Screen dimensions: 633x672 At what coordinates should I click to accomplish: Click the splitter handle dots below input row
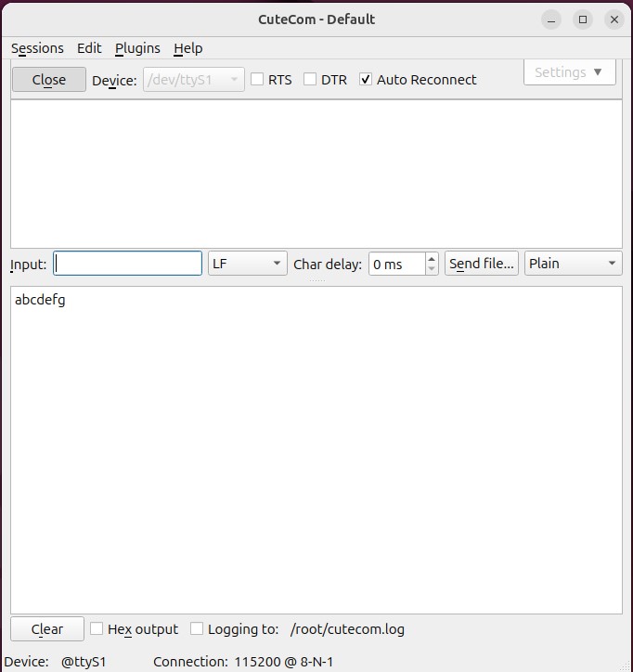point(317,280)
